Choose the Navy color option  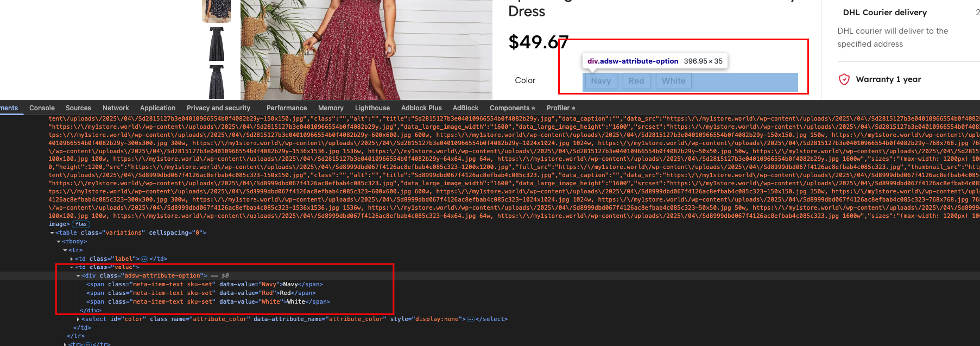pos(601,81)
